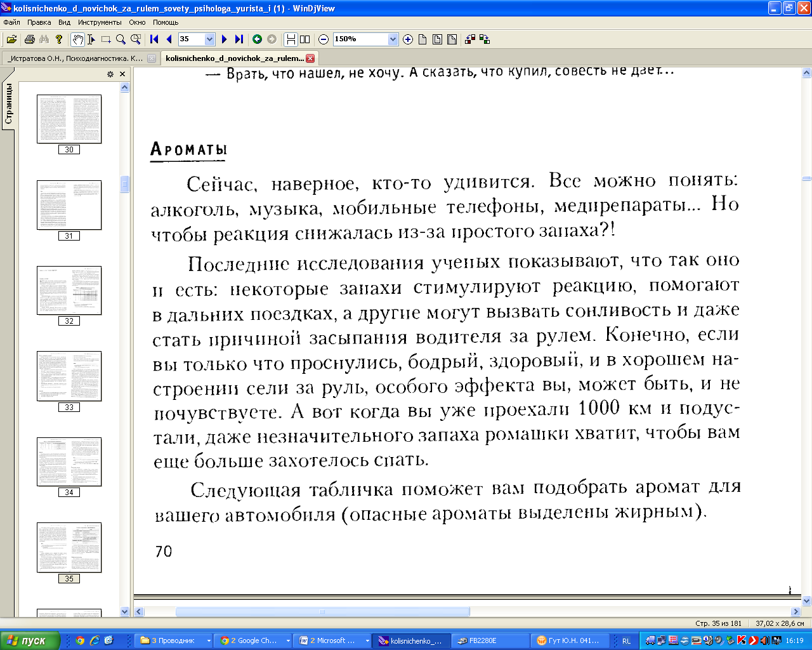Open the Файл menu
Screen dimensions: 812x650
(x=11, y=22)
